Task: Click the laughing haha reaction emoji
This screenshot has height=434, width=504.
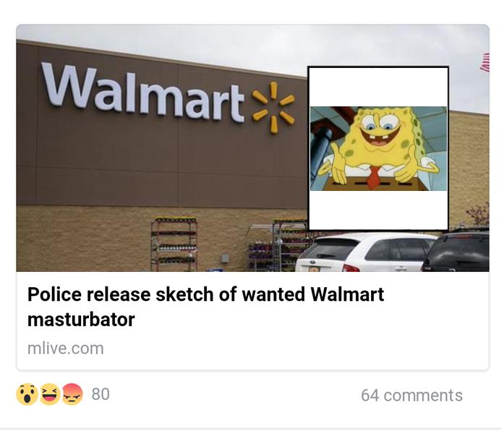Action: pyautogui.click(x=49, y=393)
